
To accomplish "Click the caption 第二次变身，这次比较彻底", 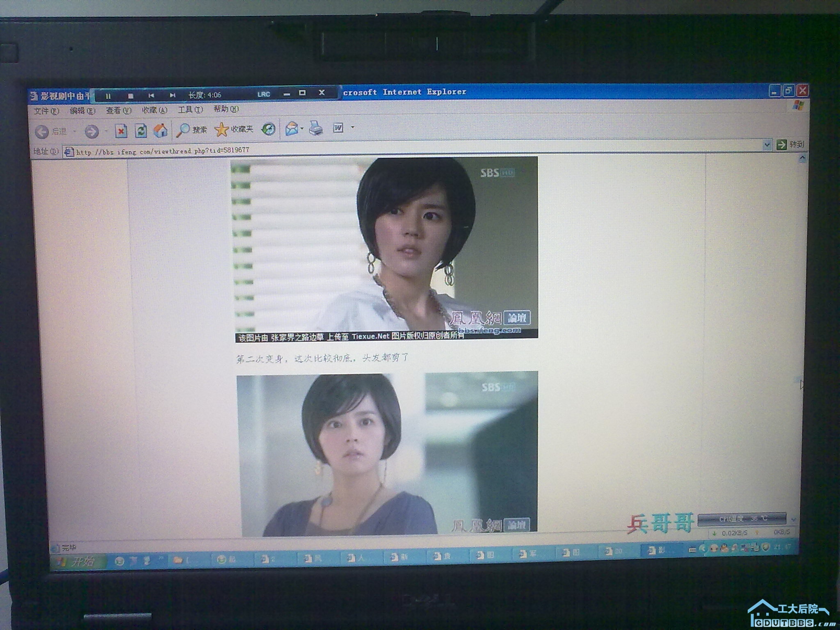I will coord(322,358).
